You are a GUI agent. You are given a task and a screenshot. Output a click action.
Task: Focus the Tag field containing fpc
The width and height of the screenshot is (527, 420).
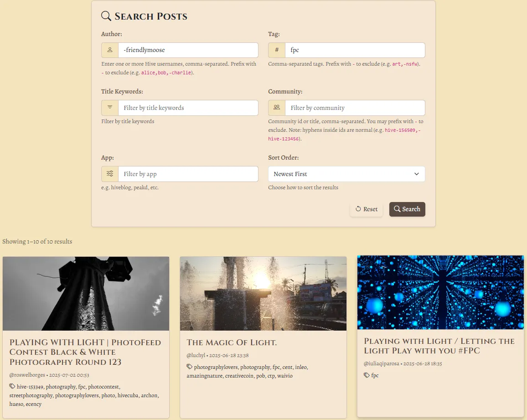pyautogui.click(x=355, y=50)
